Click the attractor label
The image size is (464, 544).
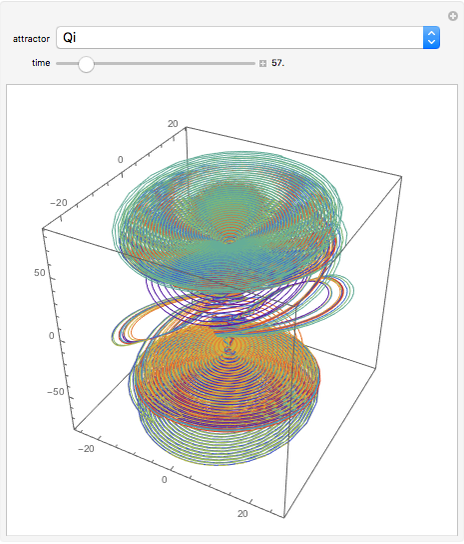[31, 39]
